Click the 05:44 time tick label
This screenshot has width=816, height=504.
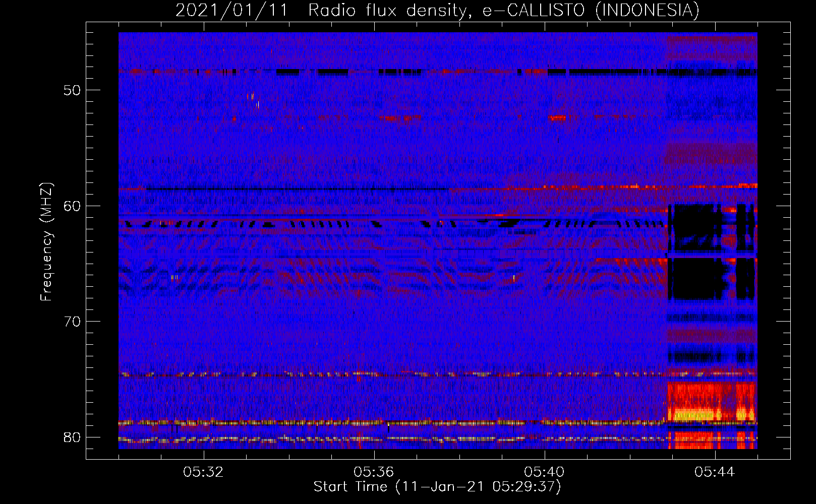pos(715,472)
